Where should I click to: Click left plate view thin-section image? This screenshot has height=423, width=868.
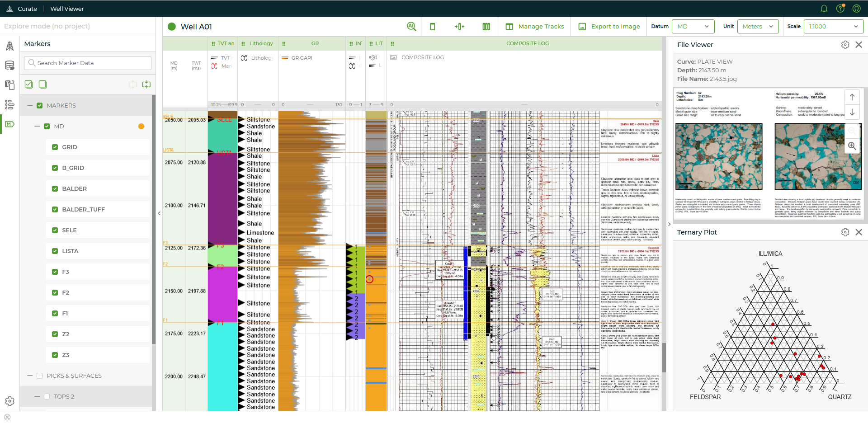click(719, 156)
